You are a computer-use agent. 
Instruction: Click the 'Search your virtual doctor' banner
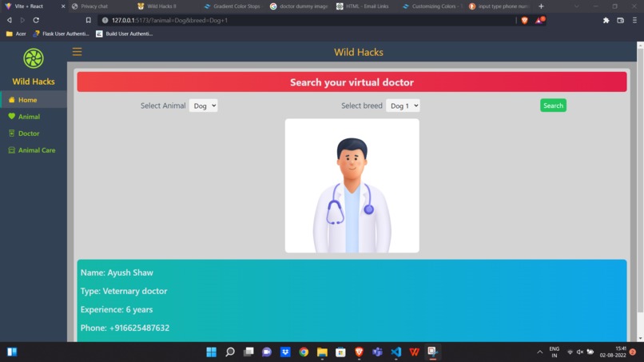click(352, 82)
